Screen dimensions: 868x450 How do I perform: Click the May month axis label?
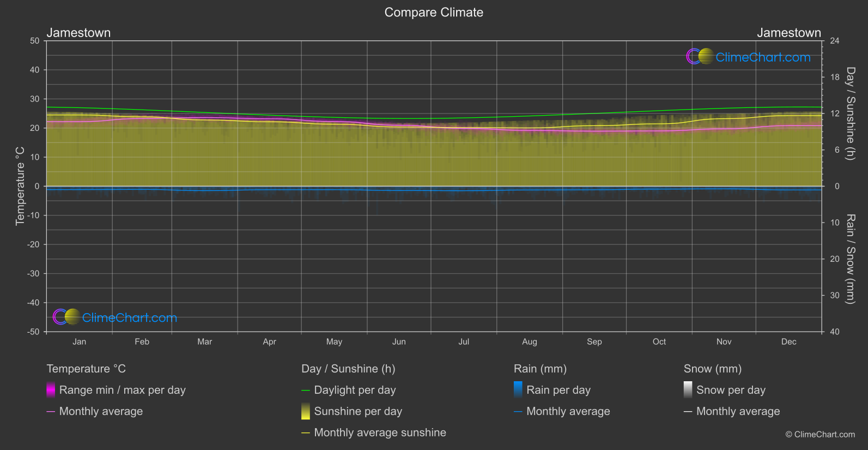coord(335,342)
